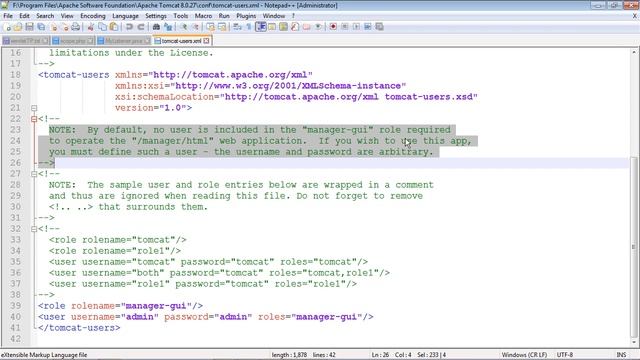Start macro recording with red record icon
This screenshot has height=360, width=640.
[x=333, y=27]
